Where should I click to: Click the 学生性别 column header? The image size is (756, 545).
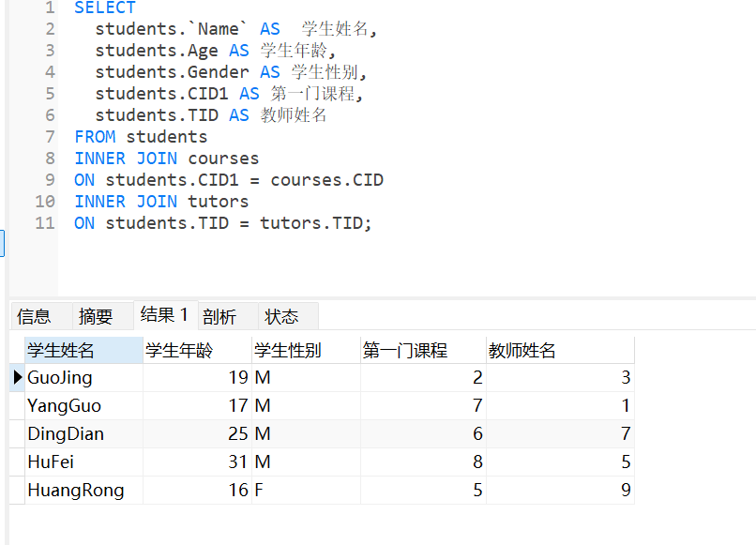(x=306, y=350)
